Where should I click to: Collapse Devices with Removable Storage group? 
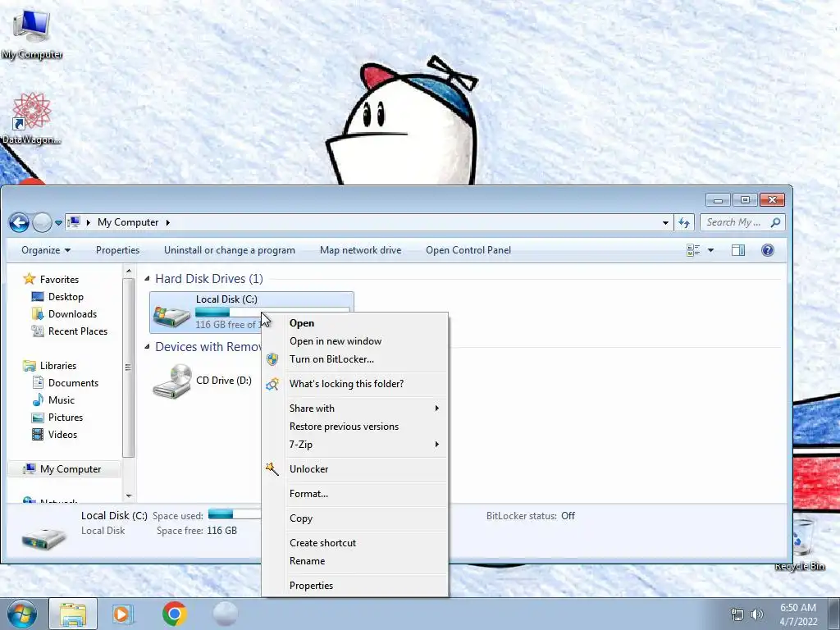click(147, 347)
